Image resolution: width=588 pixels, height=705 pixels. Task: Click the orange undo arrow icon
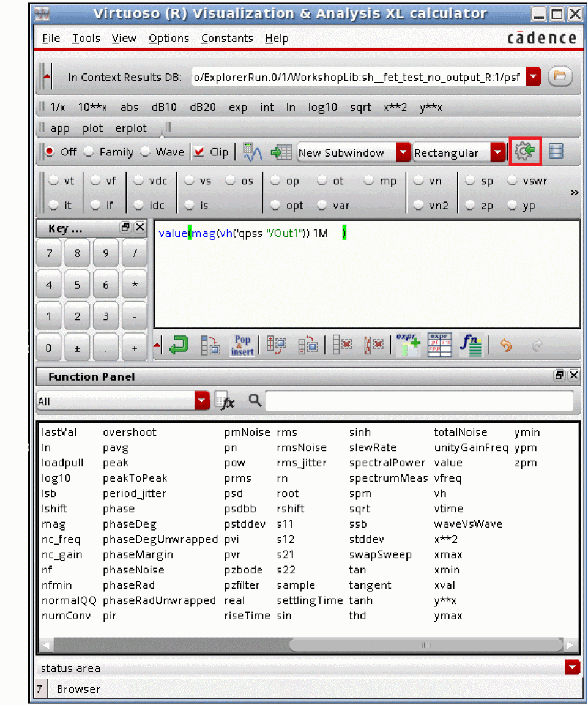tap(505, 346)
